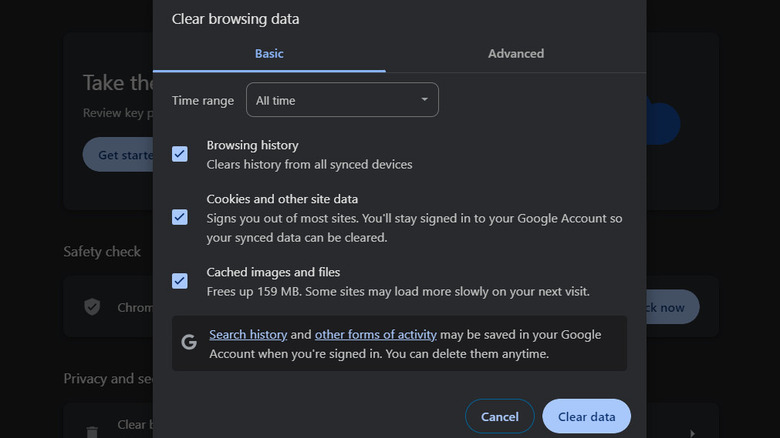The width and height of the screenshot is (780, 438).
Task: Click the Safety check shield icon
Action: point(92,307)
